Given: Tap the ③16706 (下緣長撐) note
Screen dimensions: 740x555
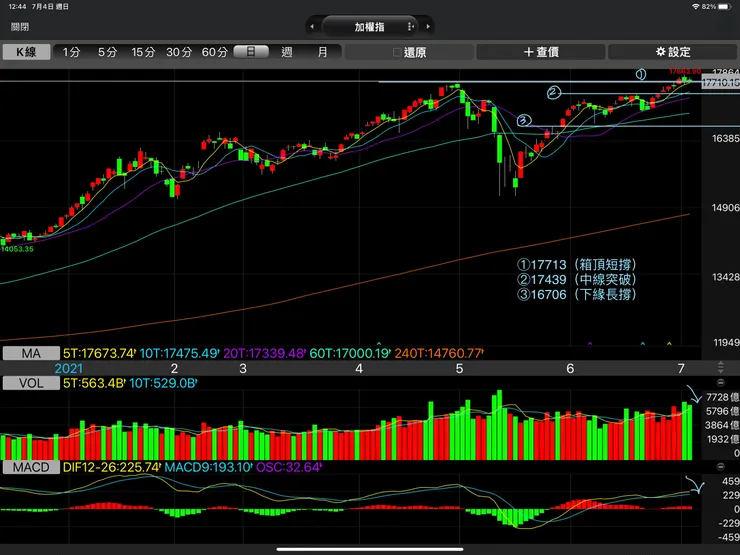Looking at the screenshot, I should pos(577,294).
